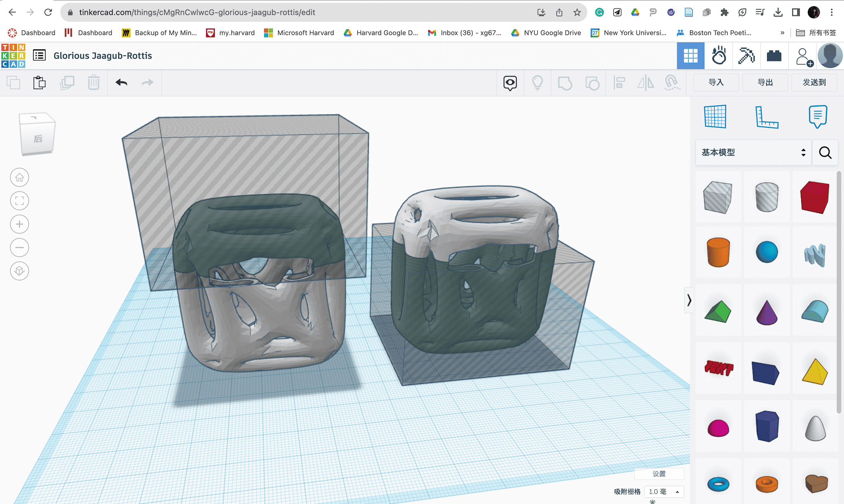Viewport: 844px width, 504px height.
Task: Redo the last action
Action: [x=148, y=83]
